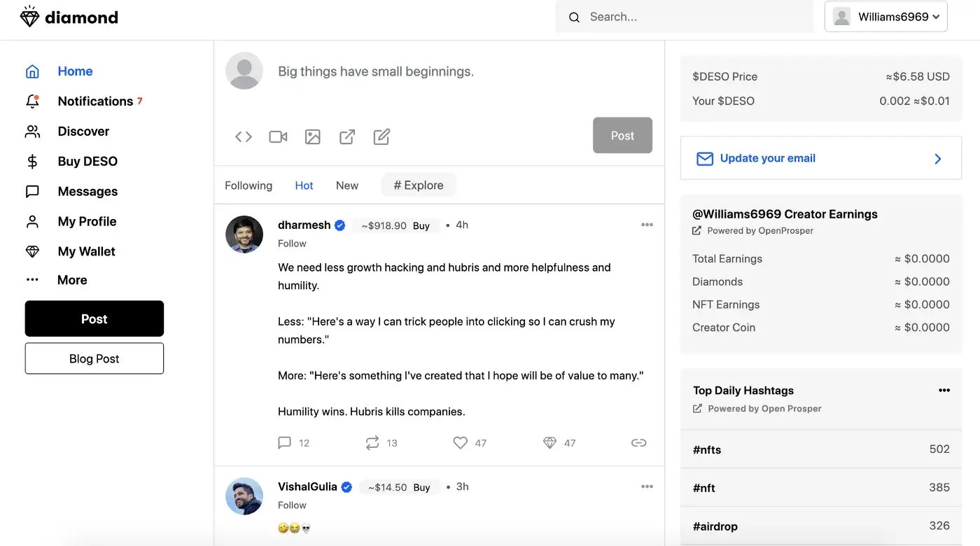The image size is (980, 546).
Task: Click chevron arrow on Update your email
Action: pos(938,159)
